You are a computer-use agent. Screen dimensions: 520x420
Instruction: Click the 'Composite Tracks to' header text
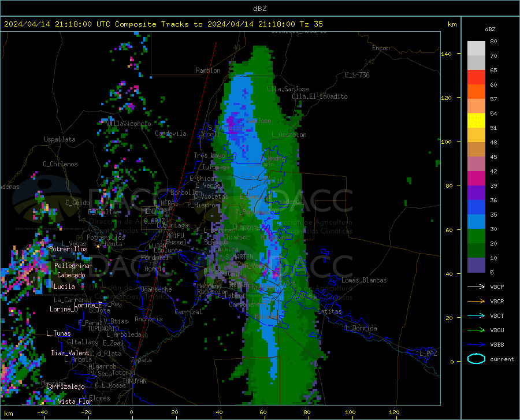point(159,24)
